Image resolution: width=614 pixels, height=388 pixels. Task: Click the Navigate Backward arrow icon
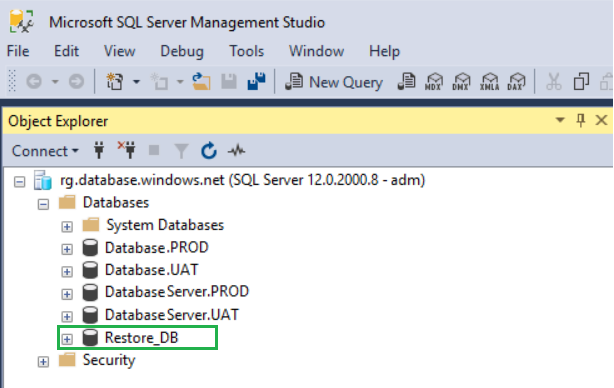click(x=34, y=82)
